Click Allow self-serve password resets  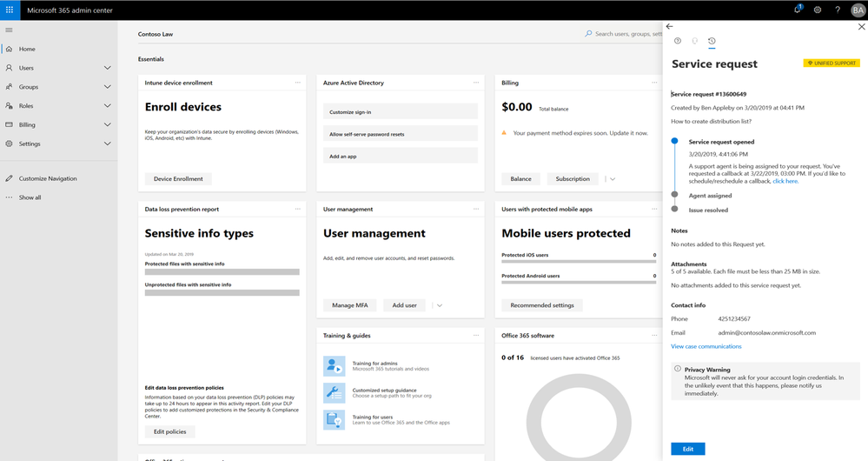pos(401,134)
